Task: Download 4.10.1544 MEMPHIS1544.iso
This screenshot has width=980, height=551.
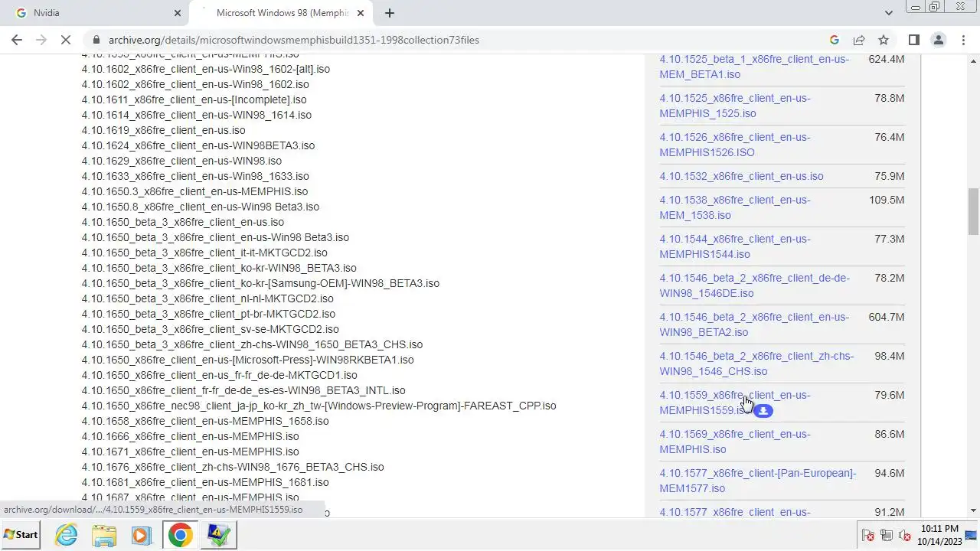Action: 735,246
